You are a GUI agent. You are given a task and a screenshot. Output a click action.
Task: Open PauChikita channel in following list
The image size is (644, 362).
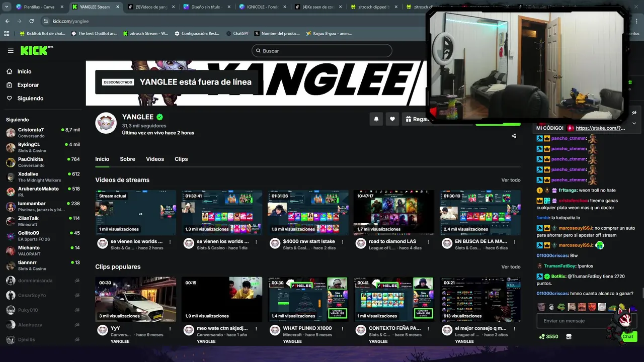[x=43, y=162]
